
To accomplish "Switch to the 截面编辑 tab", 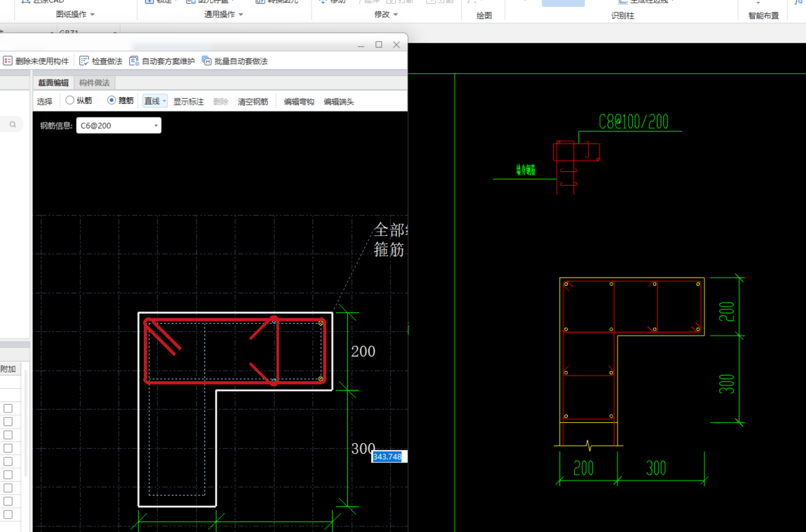I will point(53,83).
